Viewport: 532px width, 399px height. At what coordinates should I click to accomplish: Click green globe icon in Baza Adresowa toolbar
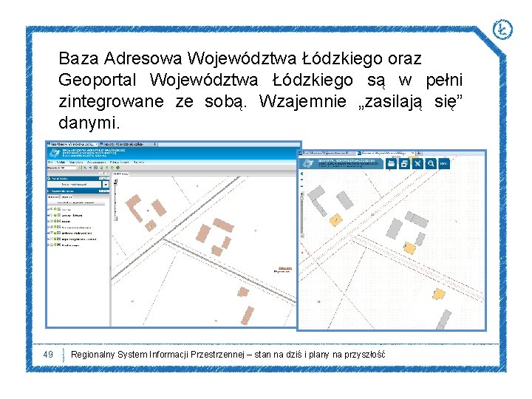pos(117,168)
